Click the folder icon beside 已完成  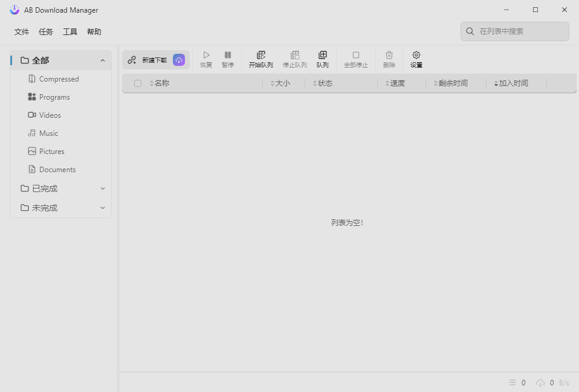25,188
